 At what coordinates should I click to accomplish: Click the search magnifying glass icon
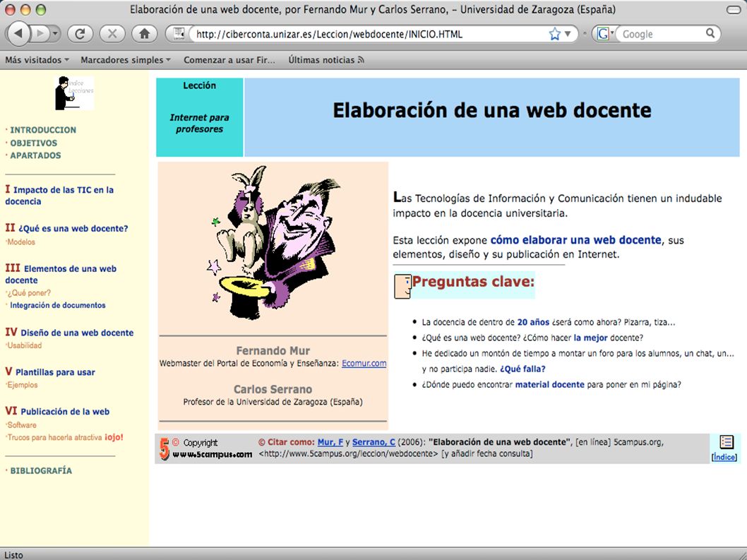[x=710, y=33]
